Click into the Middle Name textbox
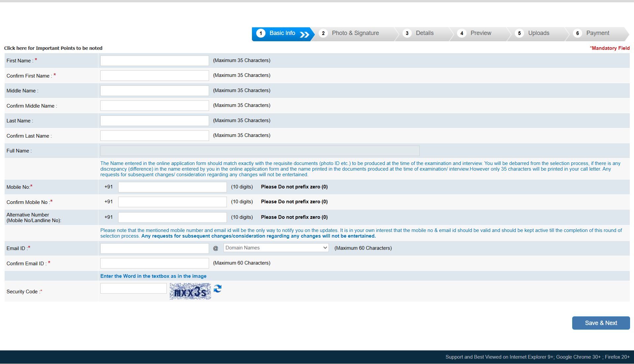The image size is (634, 364). coord(155,91)
